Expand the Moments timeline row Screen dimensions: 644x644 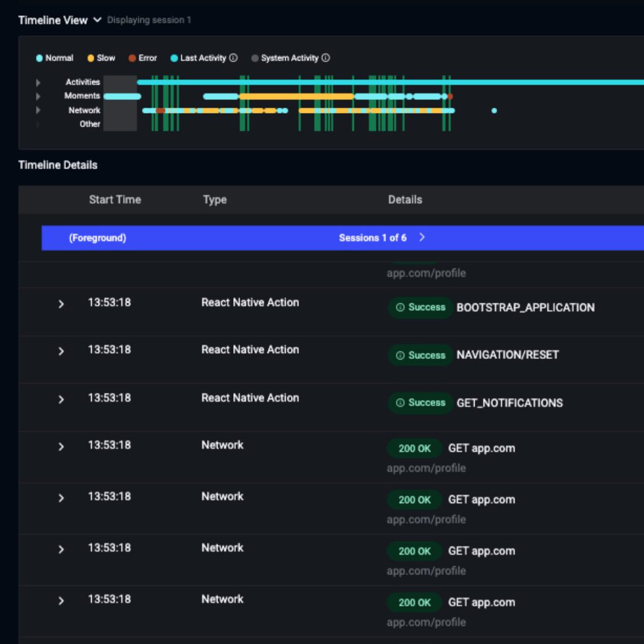point(38,96)
